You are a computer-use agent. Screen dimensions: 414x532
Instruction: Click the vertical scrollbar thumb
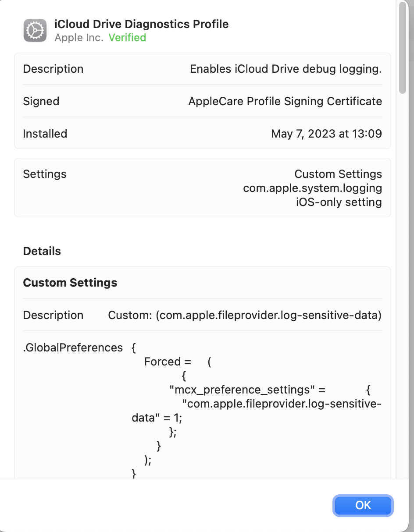point(403,47)
